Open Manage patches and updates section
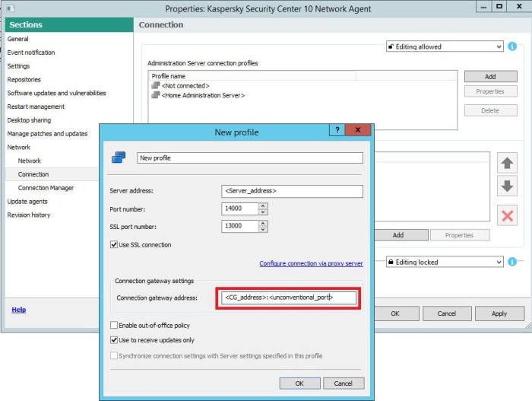 pyautogui.click(x=47, y=134)
